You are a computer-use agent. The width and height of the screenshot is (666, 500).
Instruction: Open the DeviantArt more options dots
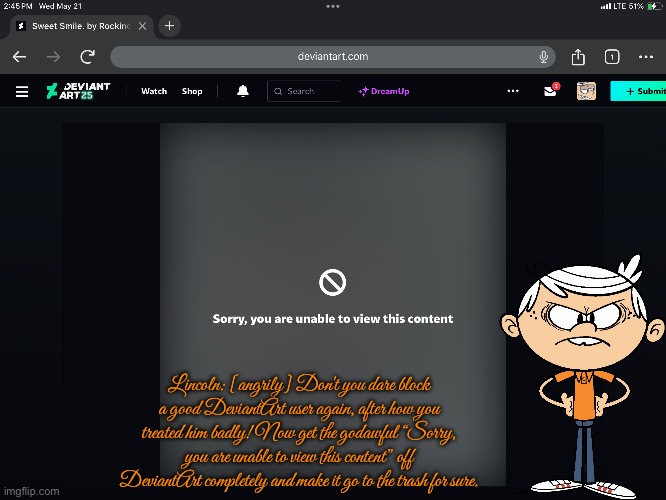click(513, 91)
